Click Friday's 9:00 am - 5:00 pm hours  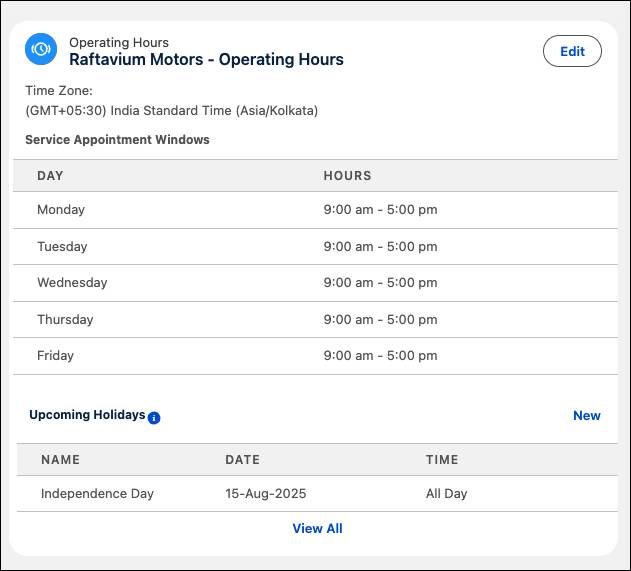pos(380,356)
